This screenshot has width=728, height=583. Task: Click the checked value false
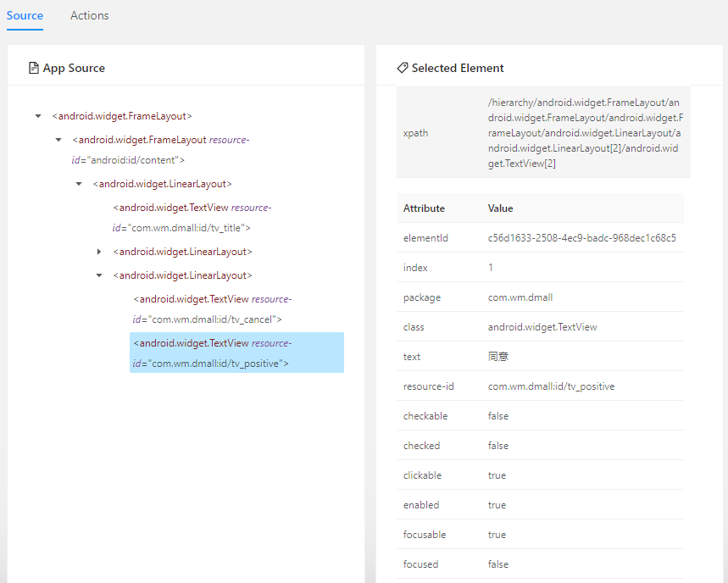click(x=498, y=446)
